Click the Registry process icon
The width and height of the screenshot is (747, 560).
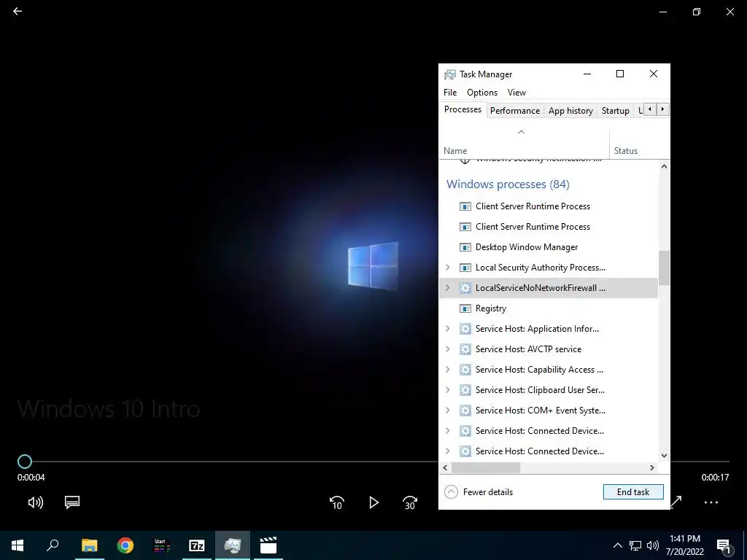[465, 308]
